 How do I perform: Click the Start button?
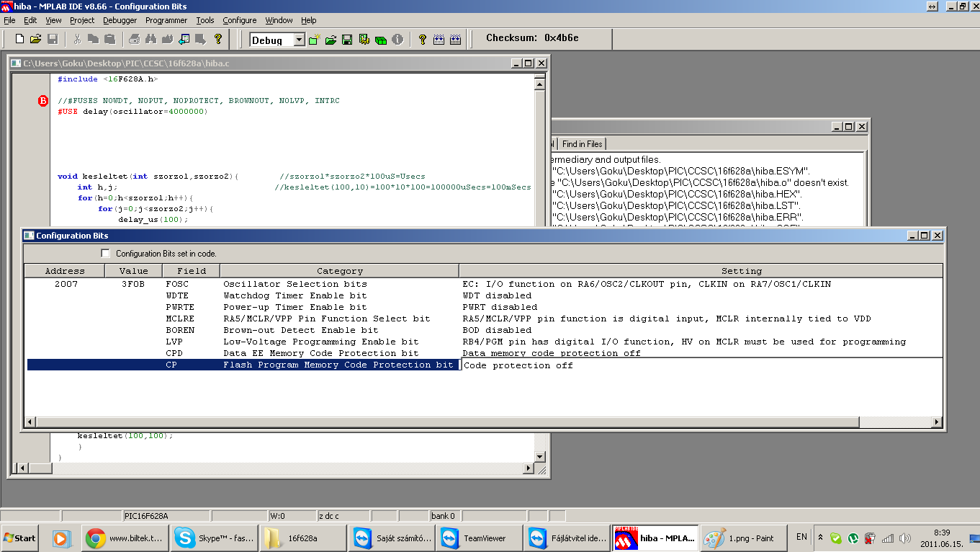click(21, 538)
